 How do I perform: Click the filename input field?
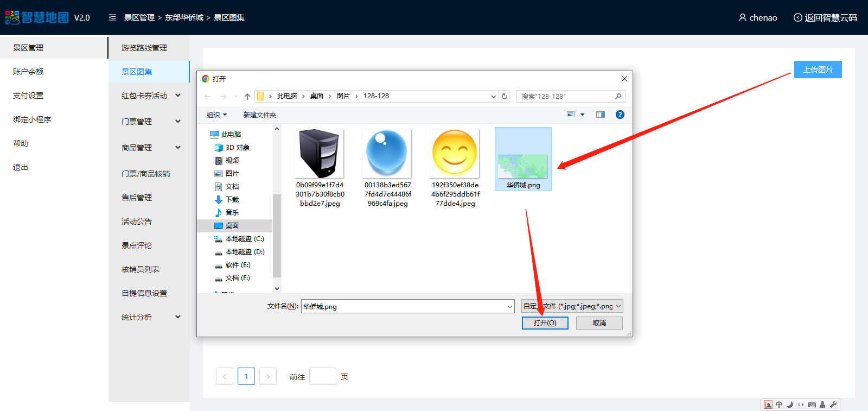[x=404, y=306]
